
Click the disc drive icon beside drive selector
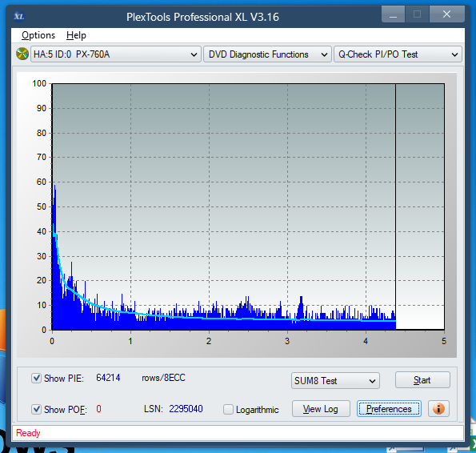[x=22, y=54]
